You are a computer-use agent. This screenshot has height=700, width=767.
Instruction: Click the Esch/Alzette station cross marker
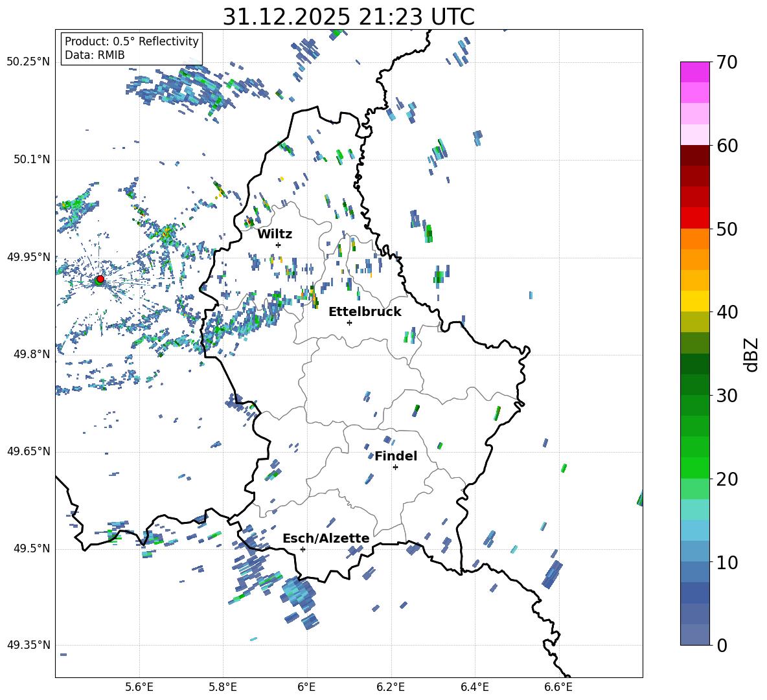pos(303,549)
